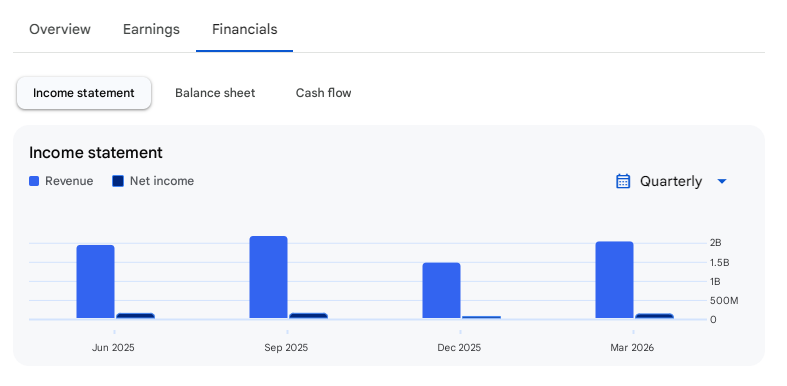Image resolution: width=787 pixels, height=386 pixels.
Task: Select the Financials tab
Action: coord(244,29)
